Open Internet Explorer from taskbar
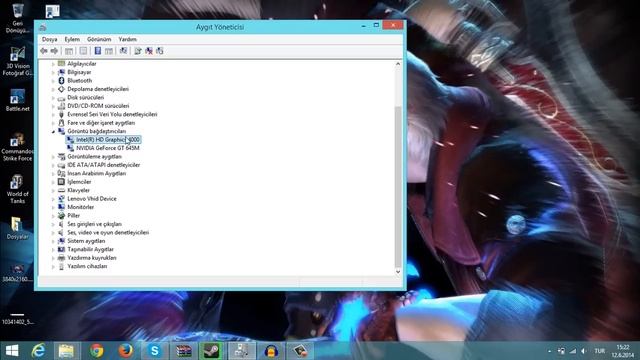 click(x=38, y=351)
